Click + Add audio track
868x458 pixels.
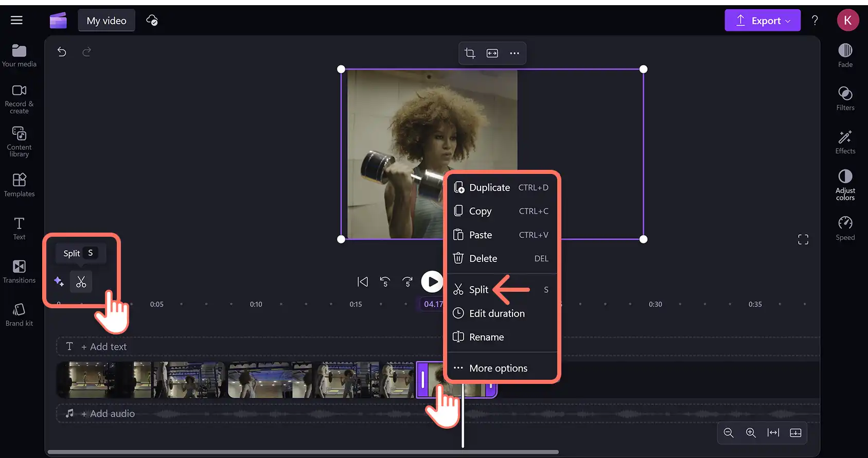click(100, 414)
